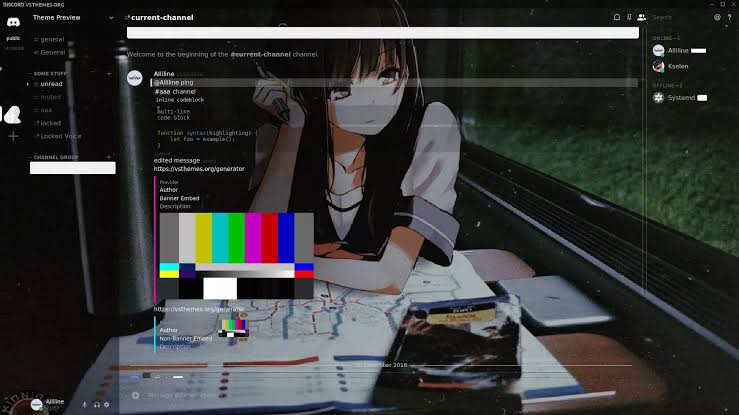Image resolution: width=739 pixels, height=415 pixels.
Task: Click the message attachment plus button
Action: pos(135,395)
